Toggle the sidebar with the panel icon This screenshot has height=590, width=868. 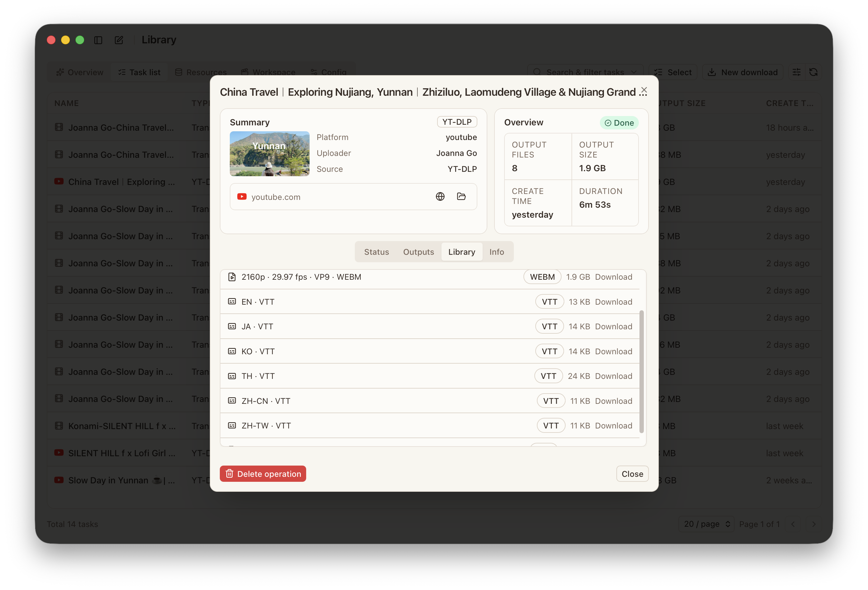[x=98, y=40]
